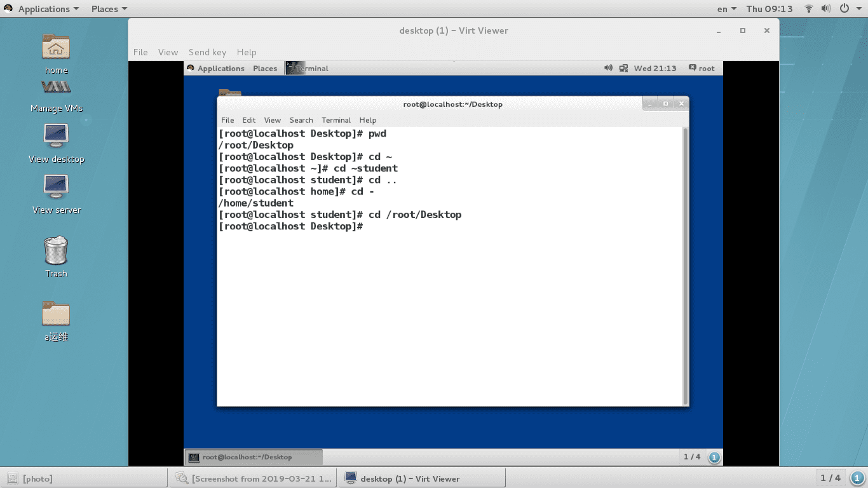Click the guest panel volume icon
Screen dimensions: 868x488
(x=608, y=68)
